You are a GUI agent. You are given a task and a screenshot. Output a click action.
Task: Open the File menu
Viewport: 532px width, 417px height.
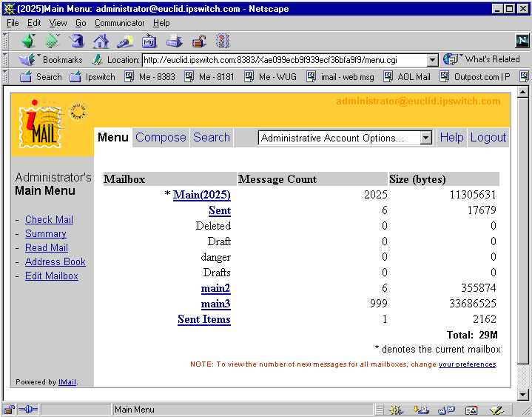coord(13,23)
